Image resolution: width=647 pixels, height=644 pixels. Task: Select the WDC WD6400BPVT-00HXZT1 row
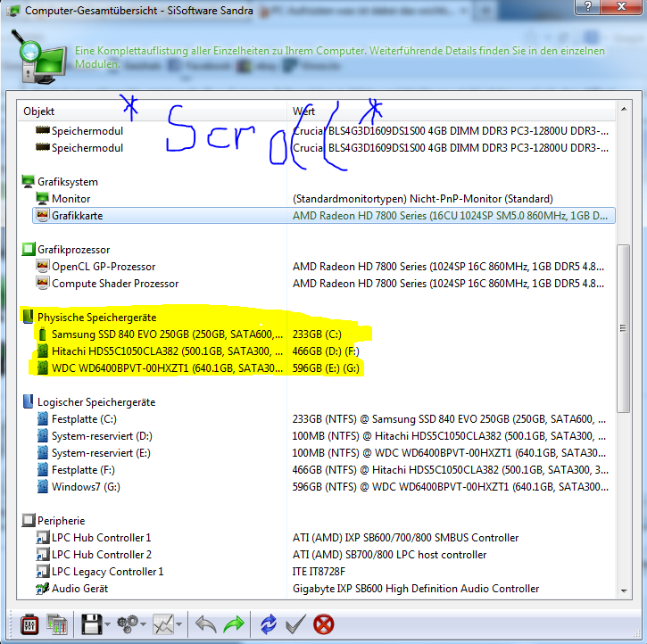323,368
